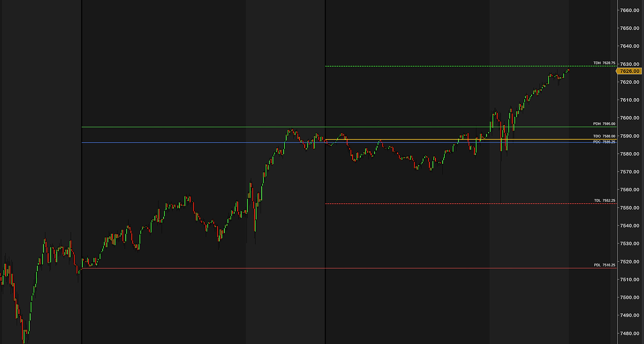Click 7540.00 on the price axis
Screen dimensions: 644x344
tap(630, 226)
